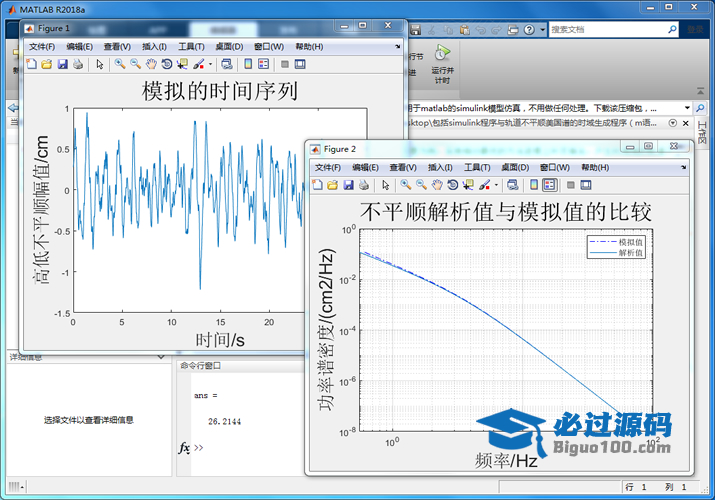This screenshot has height=500, width=715.
Task: Expand quick access toolbar dropdown arrow
Action: tap(542, 30)
